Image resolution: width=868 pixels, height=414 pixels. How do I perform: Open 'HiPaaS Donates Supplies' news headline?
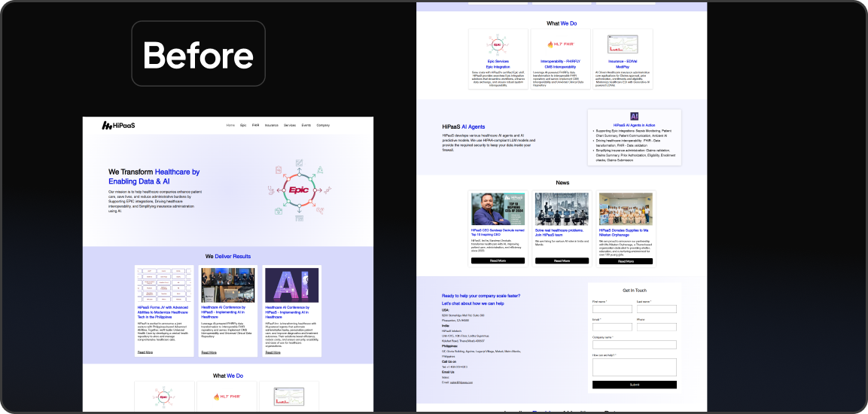point(623,232)
